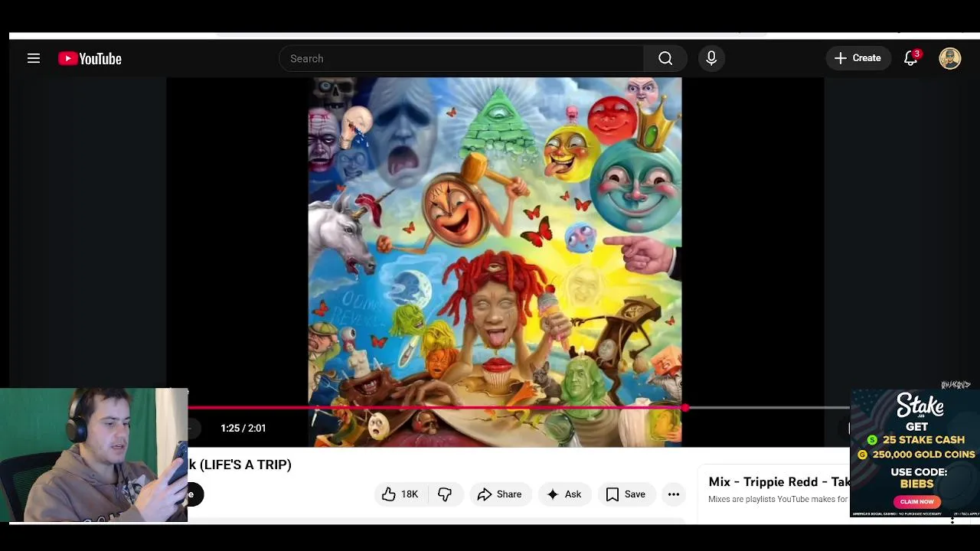980x551 pixels.
Task: Click the YouTube search text field
Action: click(462, 58)
